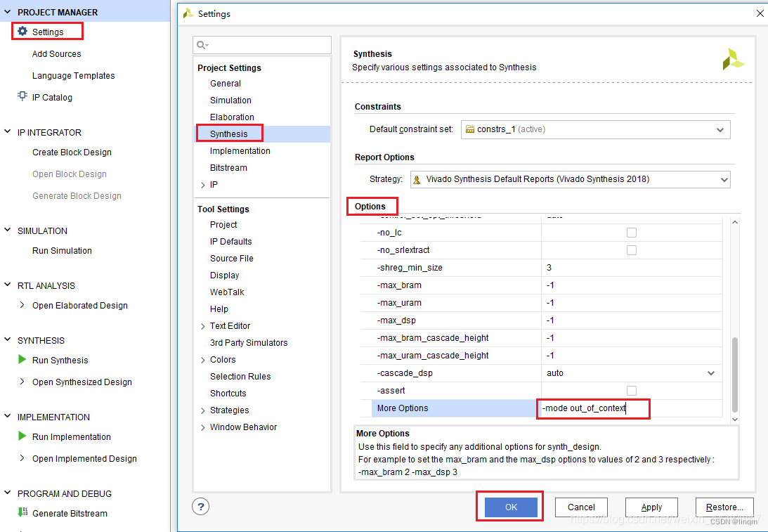Click the green Run Implementation arrow
This screenshot has height=532, width=768.
22,436
